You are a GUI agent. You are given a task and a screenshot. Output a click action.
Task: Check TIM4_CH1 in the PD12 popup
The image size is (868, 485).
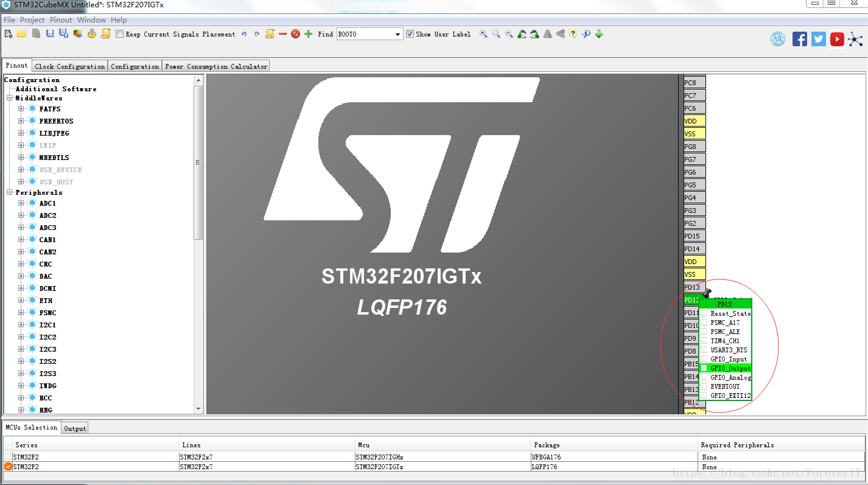coord(704,341)
